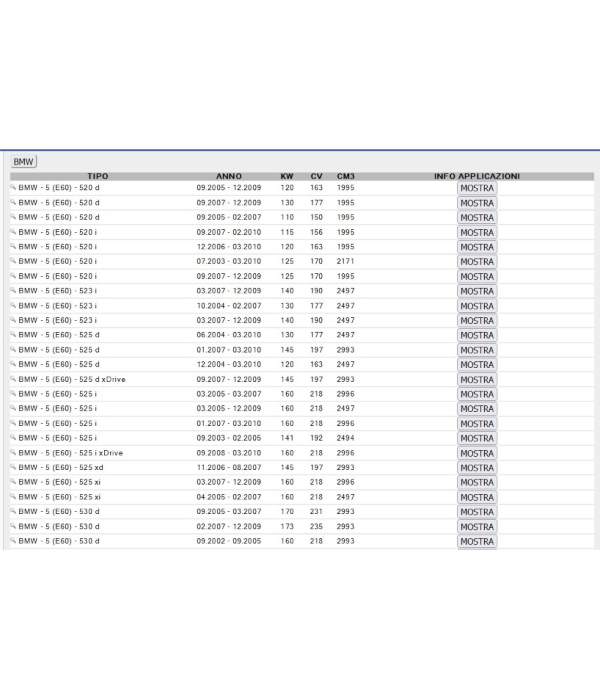The width and height of the screenshot is (600, 700).
Task: Click magnifier icon for 520 i 2171 cm3 row
Action: click(x=13, y=261)
